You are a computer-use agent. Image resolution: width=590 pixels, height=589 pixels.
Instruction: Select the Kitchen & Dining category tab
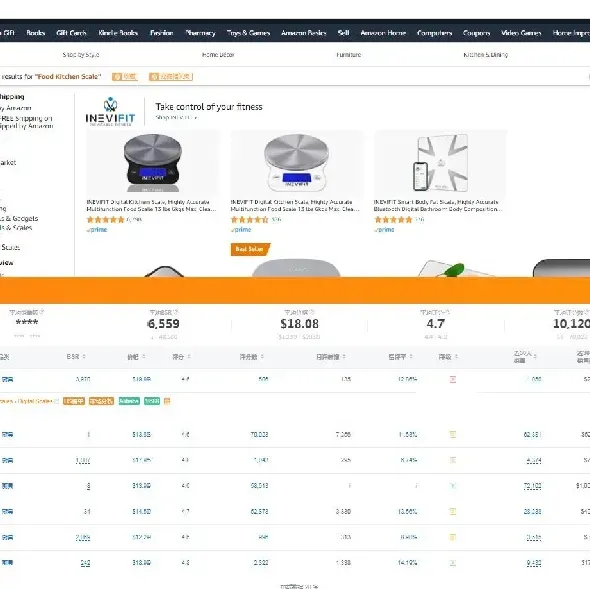point(486,55)
